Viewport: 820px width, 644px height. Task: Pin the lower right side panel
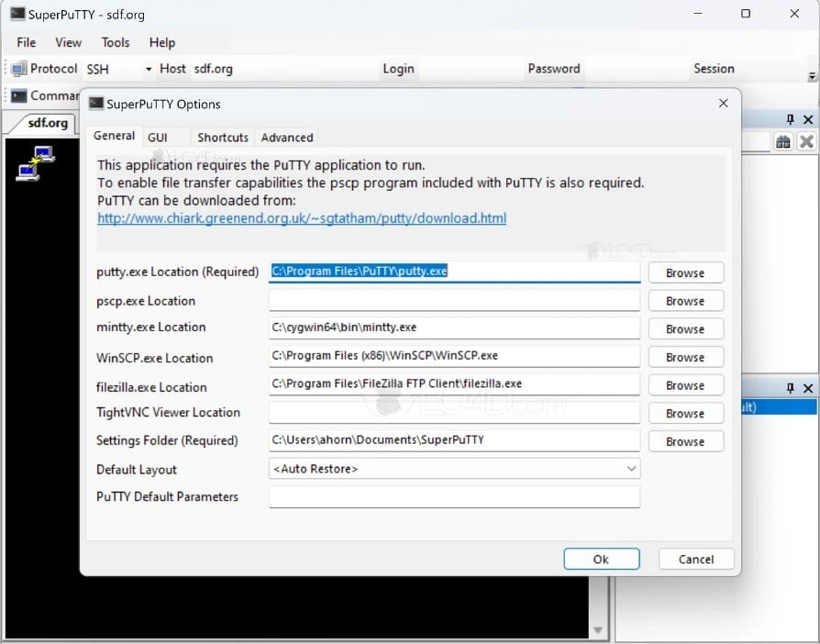point(791,388)
